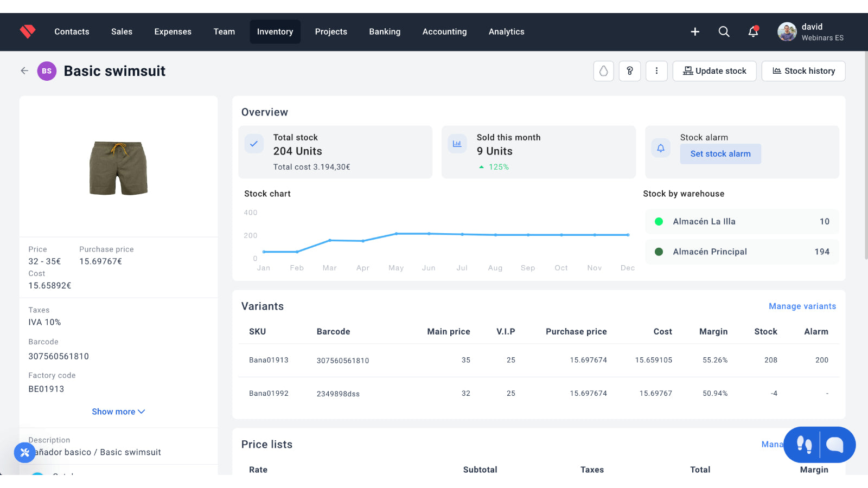Open the notifications bell

[x=753, y=32]
